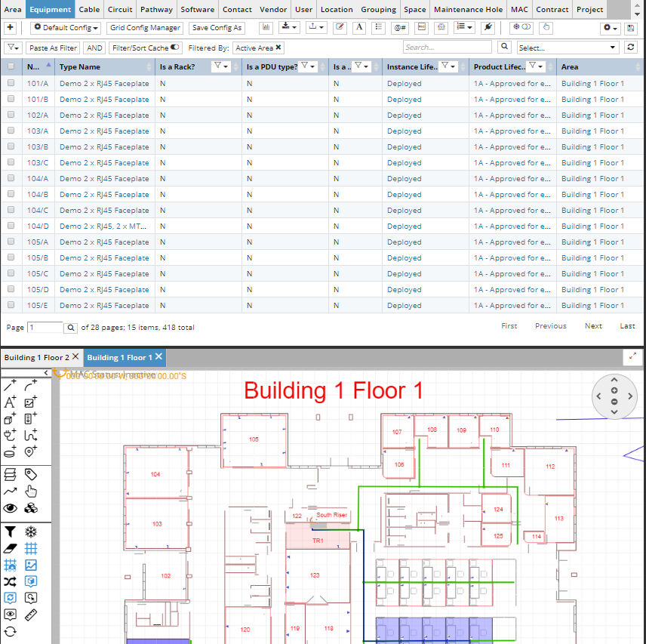The height and width of the screenshot is (644, 646).
Task: Click the Page number input field
Action: (x=45, y=327)
